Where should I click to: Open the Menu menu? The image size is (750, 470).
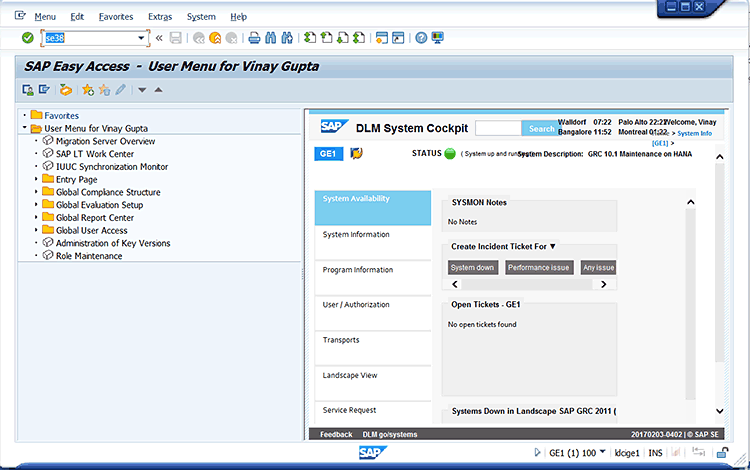coord(45,17)
